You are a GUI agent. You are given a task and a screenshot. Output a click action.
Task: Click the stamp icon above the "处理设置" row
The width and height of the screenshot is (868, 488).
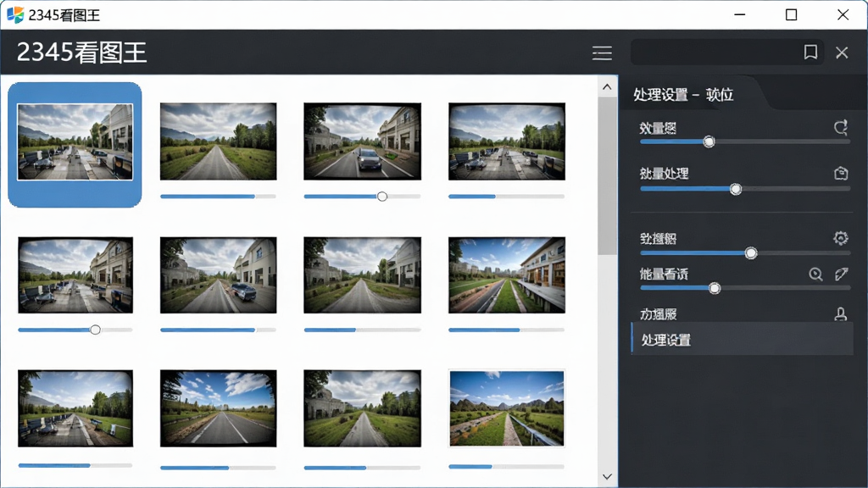840,314
